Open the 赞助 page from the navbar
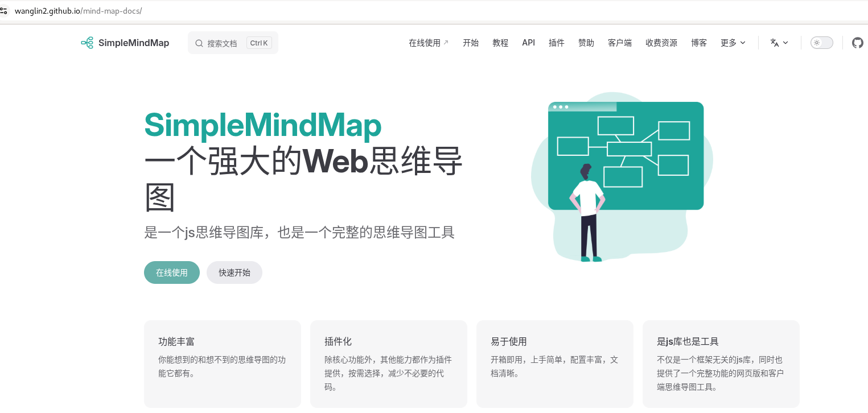This screenshot has height=413, width=868. click(x=586, y=43)
